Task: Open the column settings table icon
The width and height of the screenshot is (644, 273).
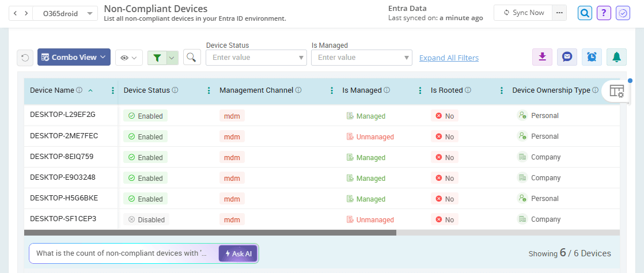Action: 616,91
